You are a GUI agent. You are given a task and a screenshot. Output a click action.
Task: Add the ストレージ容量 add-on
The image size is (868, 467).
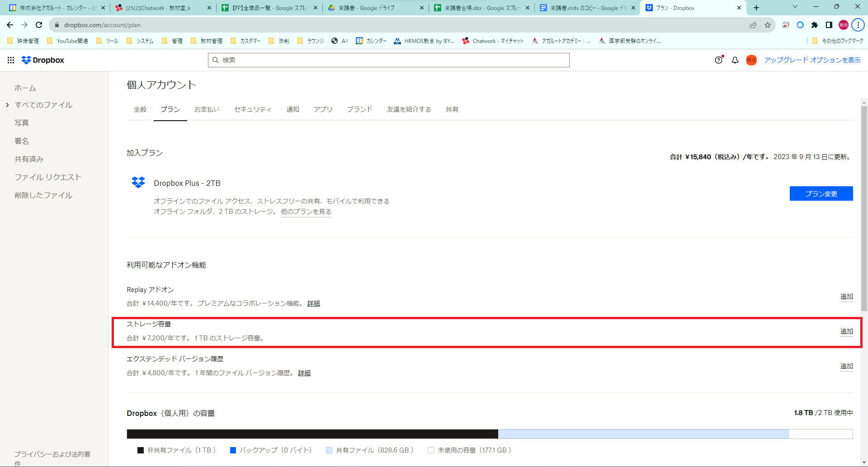click(x=846, y=331)
